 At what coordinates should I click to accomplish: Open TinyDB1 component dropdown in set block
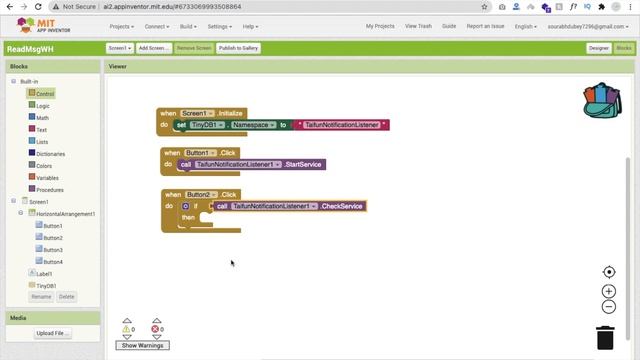coord(207,125)
